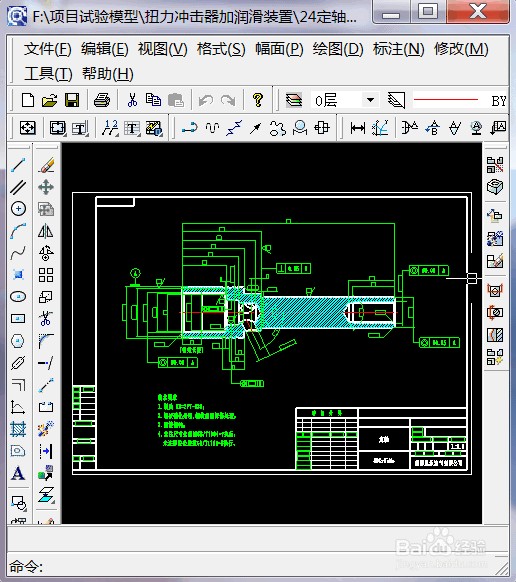Click the print icon
This screenshot has width=516, height=582.
coord(101,100)
